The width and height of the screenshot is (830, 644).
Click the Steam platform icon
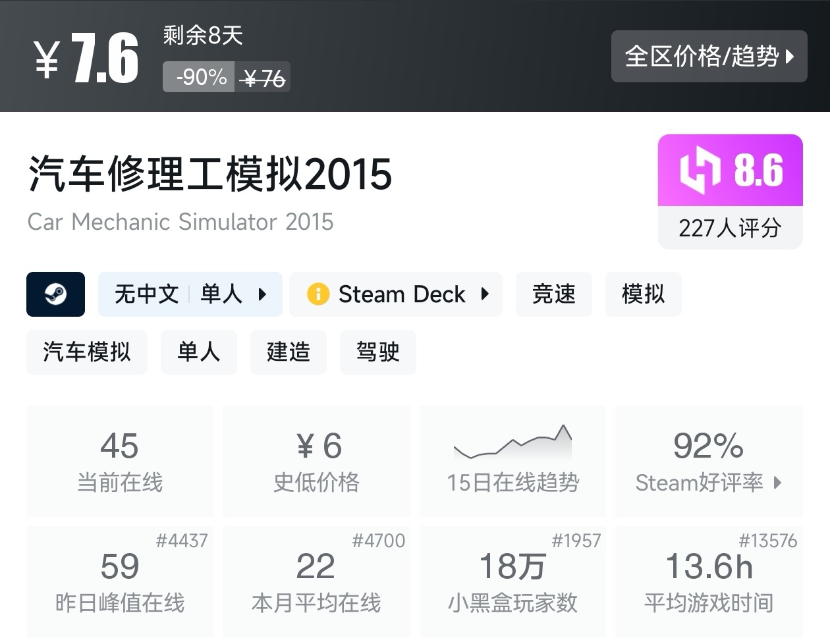pyautogui.click(x=55, y=294)
